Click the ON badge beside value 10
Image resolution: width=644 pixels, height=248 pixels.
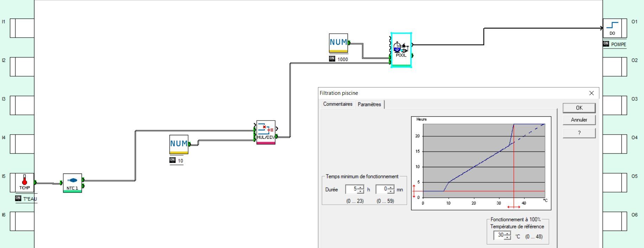(172, 160)
